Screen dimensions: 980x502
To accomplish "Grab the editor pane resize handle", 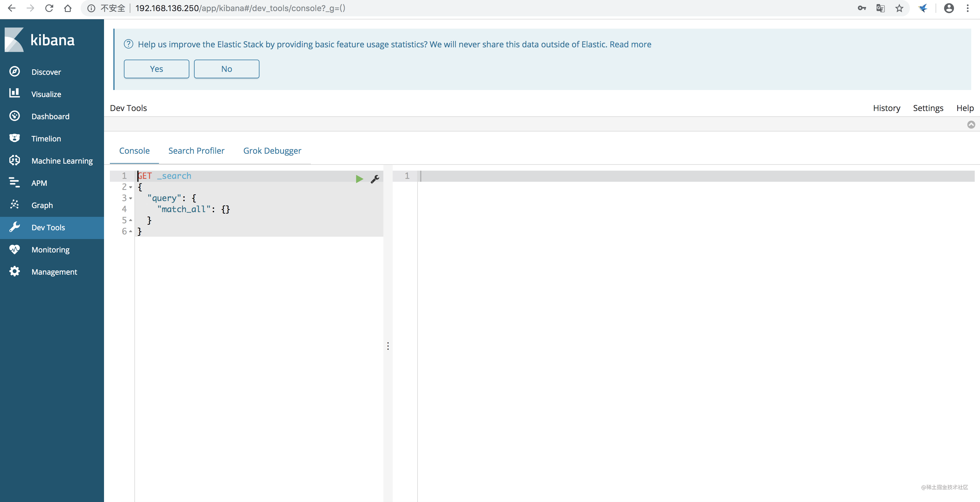I will pos(388,346).
